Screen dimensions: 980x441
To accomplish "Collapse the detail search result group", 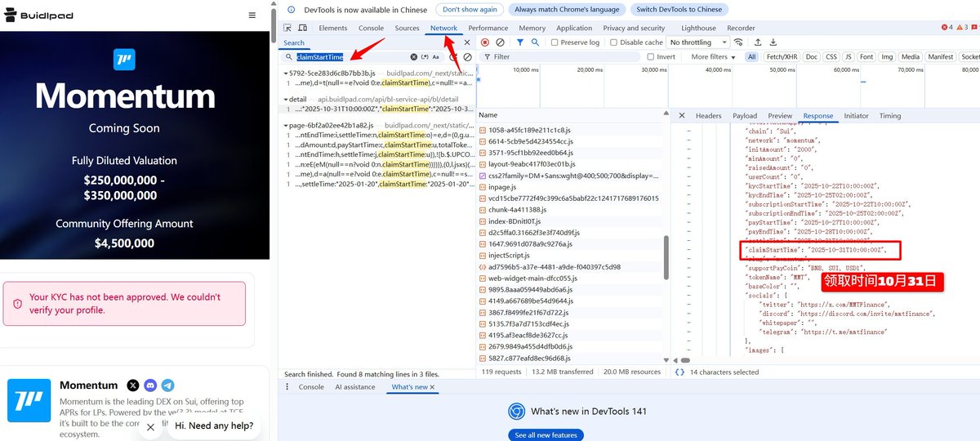I will pos(286,99).
